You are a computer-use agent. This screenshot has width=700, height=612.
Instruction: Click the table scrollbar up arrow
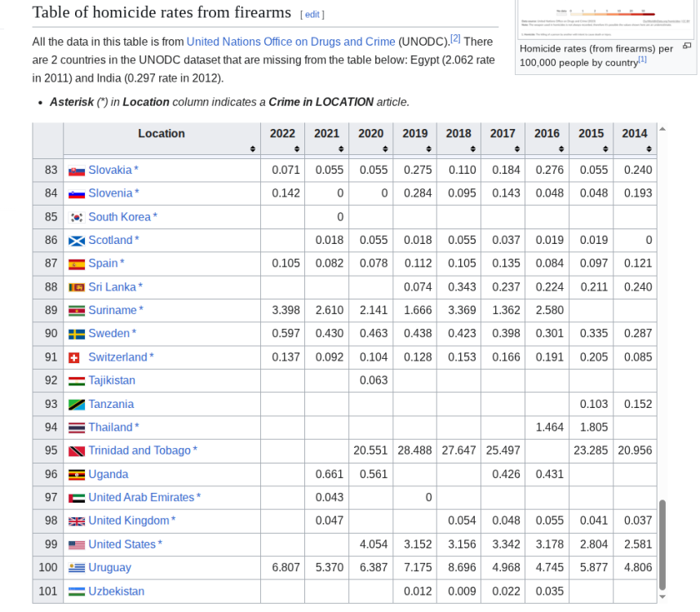[662, 129]
